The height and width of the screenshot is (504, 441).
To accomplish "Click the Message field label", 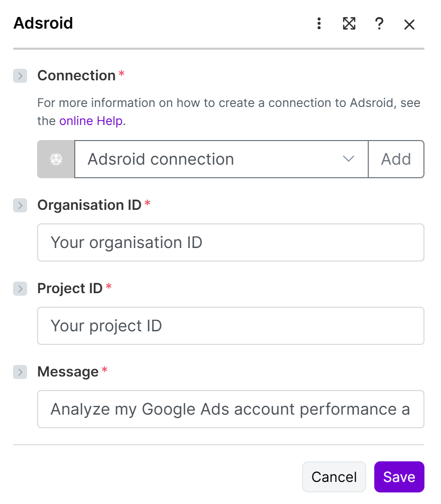I will coord(68,372).
